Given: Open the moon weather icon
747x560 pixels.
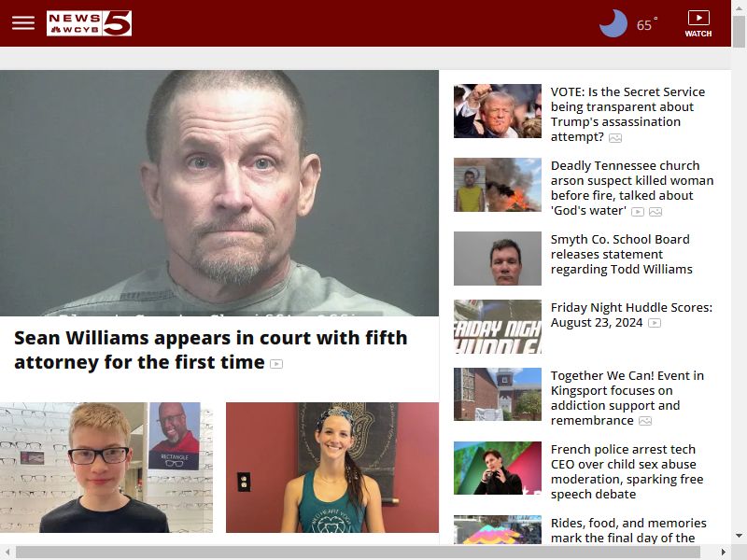Looking at the screenshot, I should (613, 23).
